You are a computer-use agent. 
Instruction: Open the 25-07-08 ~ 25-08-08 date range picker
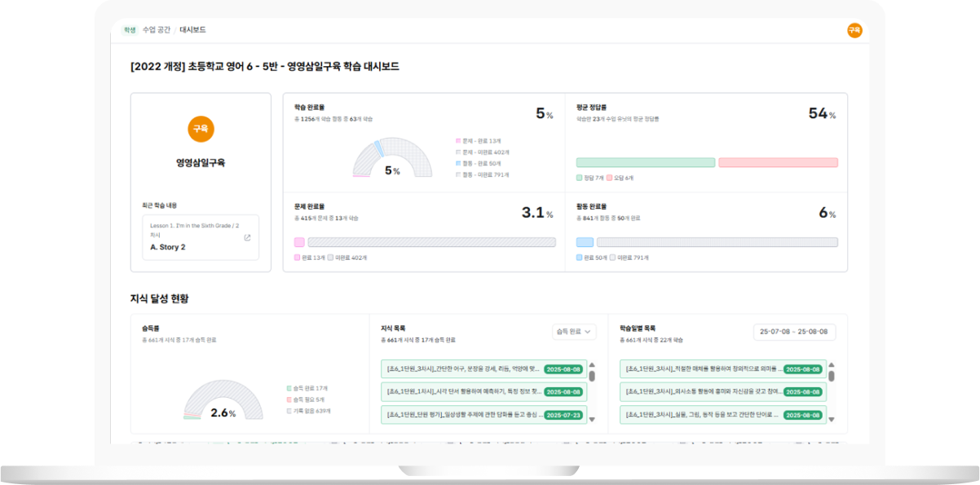[x=793, y=332]
